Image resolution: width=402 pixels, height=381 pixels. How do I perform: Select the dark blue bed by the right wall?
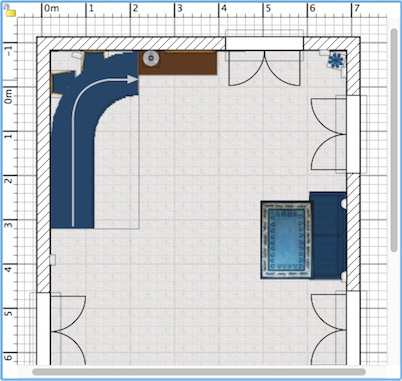[328, 235]
